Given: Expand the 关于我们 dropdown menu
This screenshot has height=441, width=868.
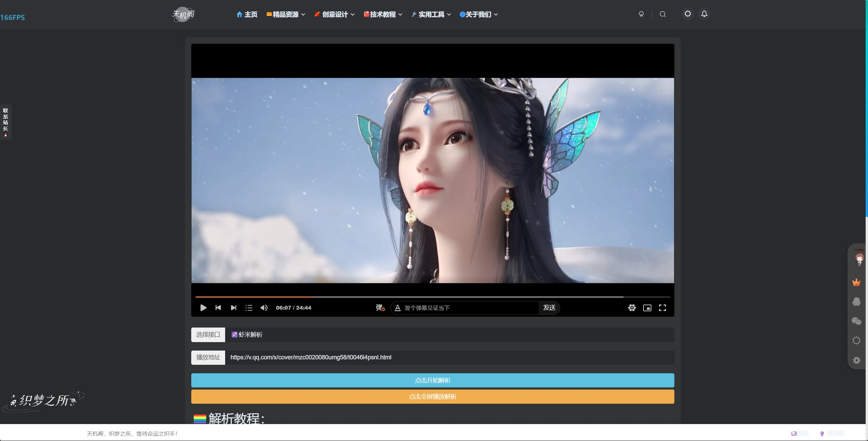Looking at the screenshot, I should pos(479,14).
